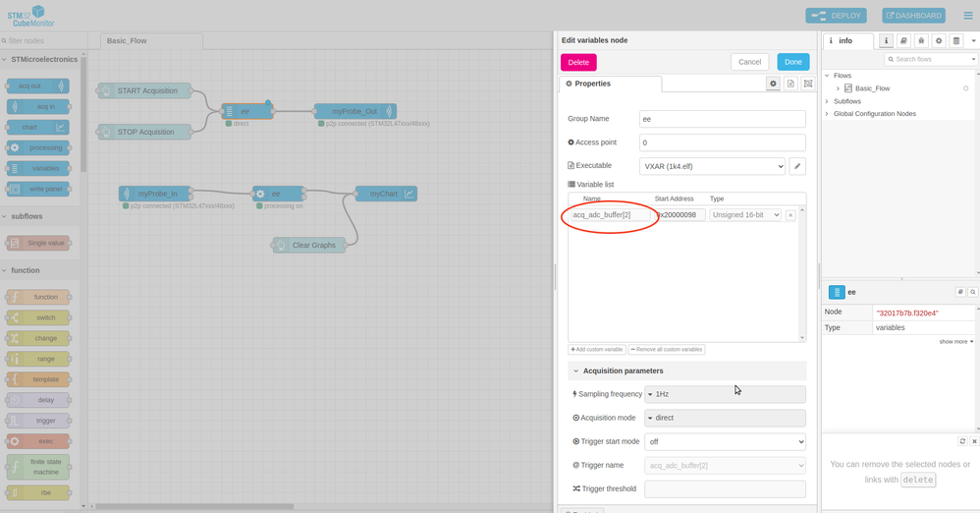Collapse the subflows palette category
This screenshot has width=980, height=513.
pyautogui.click(x=40, y=216)
